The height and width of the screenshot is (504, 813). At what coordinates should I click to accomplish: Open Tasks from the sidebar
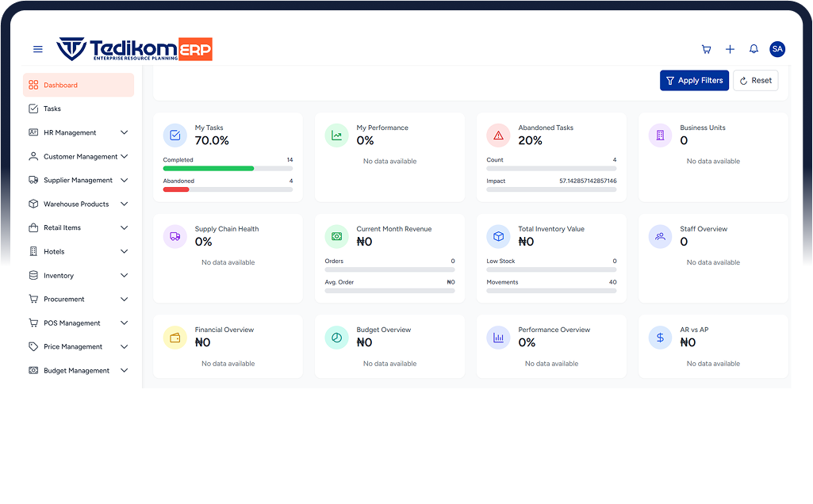(x=52, y=109)
